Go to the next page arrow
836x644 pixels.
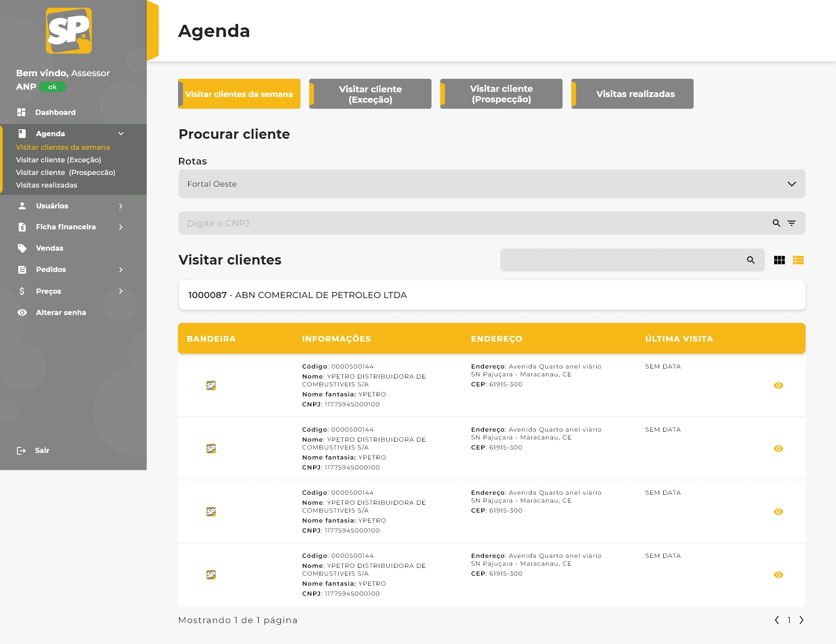click(801, 620)
